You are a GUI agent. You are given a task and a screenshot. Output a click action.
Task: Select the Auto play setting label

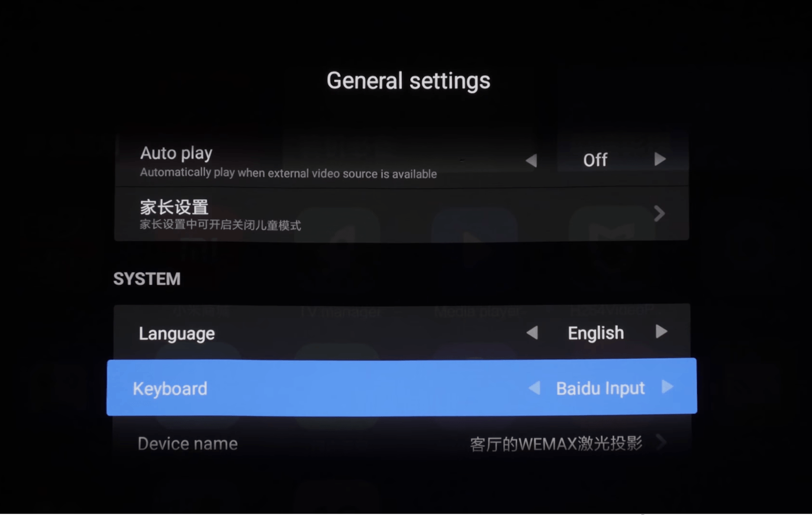[176, 154]
